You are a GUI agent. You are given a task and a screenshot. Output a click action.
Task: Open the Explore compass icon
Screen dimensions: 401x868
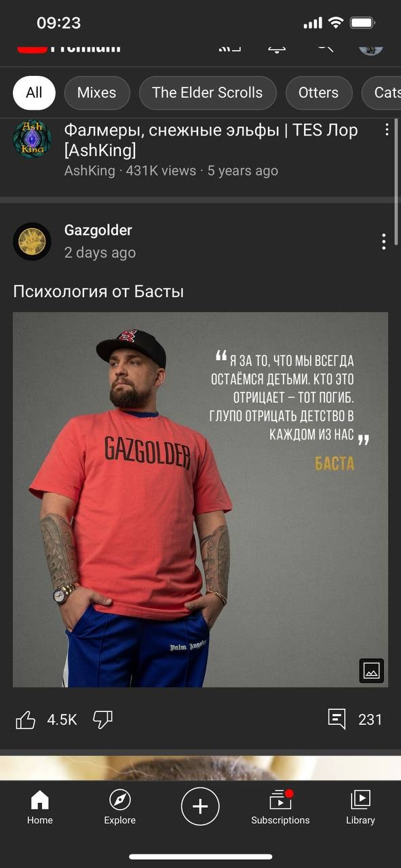119,800
